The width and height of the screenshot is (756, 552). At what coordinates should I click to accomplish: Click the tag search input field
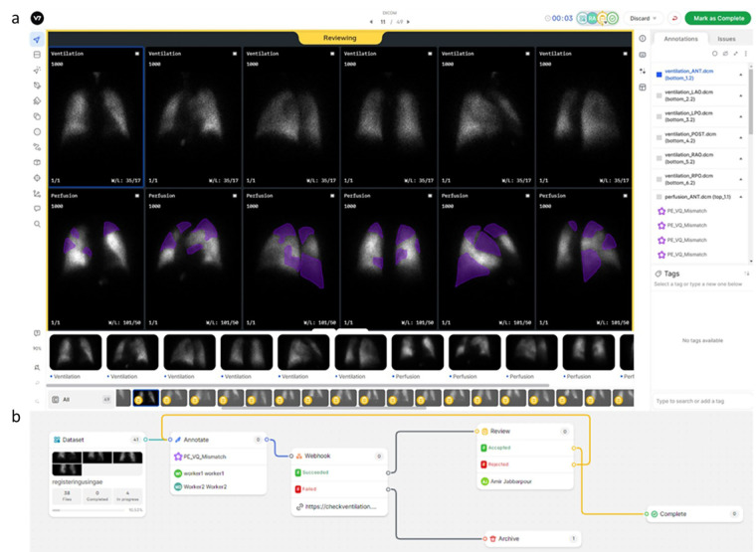(x=696, y=400)
